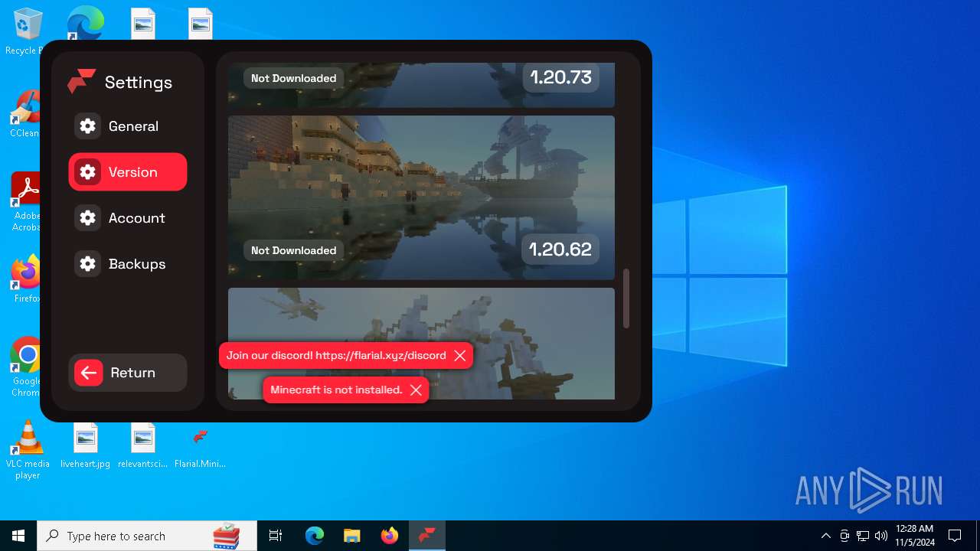Screen dimensions: 980x551
Task: Open the Firefox desktop shortcut
Action: tap(26, 279)
